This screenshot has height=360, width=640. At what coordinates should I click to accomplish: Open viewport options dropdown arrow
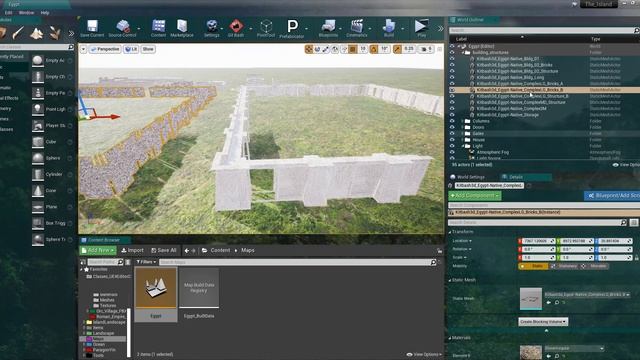pos(83,49)
